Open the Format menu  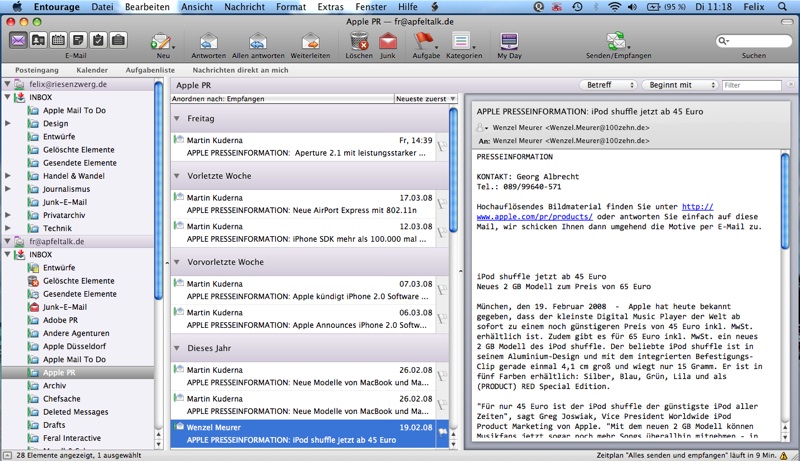291,7
